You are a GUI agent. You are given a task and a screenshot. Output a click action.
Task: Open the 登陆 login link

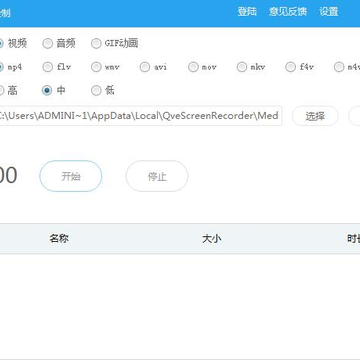click(x=247, y=12)
